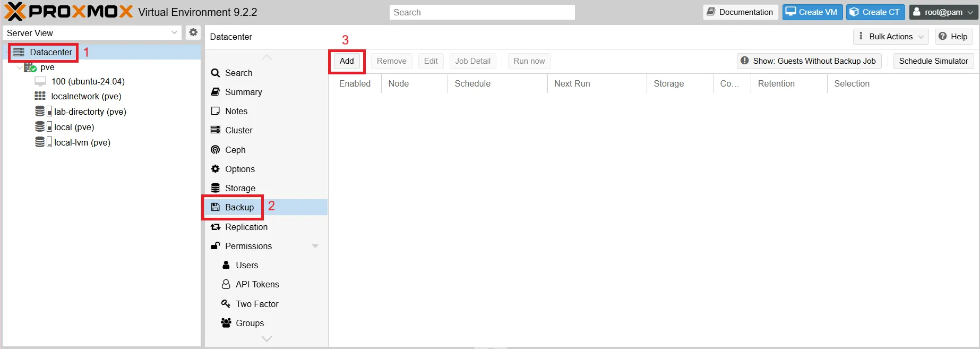Click the API Tokens user icon
The height and width of the screenshot is (349, 980).
pyautogui.click(x=226, y=284)
